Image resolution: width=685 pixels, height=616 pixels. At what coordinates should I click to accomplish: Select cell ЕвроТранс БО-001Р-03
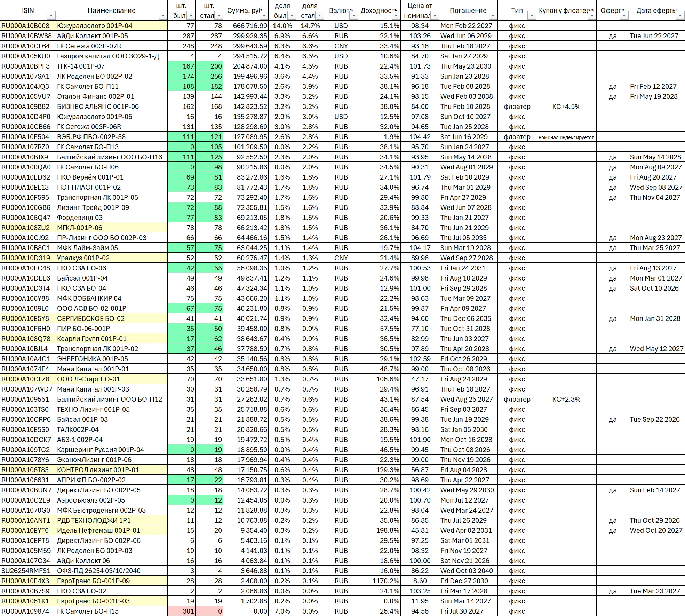click(112, 601)
